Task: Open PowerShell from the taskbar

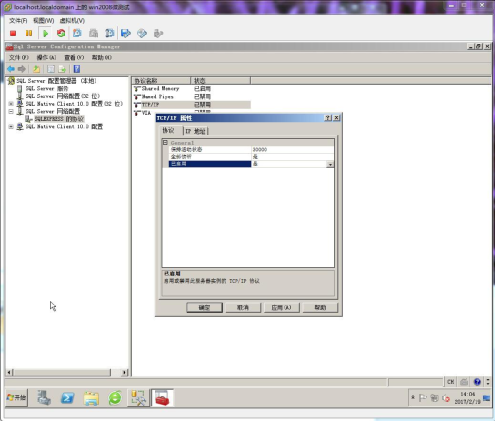Action: click(x=67, y=398)
